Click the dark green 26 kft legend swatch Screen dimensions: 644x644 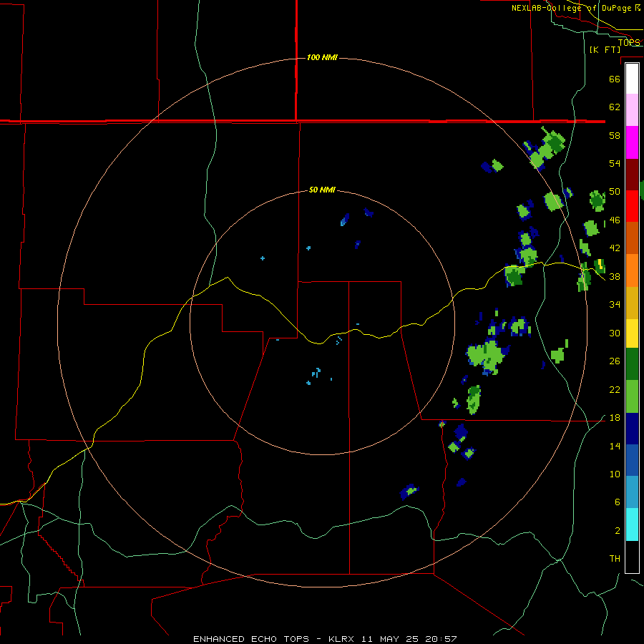[x=632, y=364]
